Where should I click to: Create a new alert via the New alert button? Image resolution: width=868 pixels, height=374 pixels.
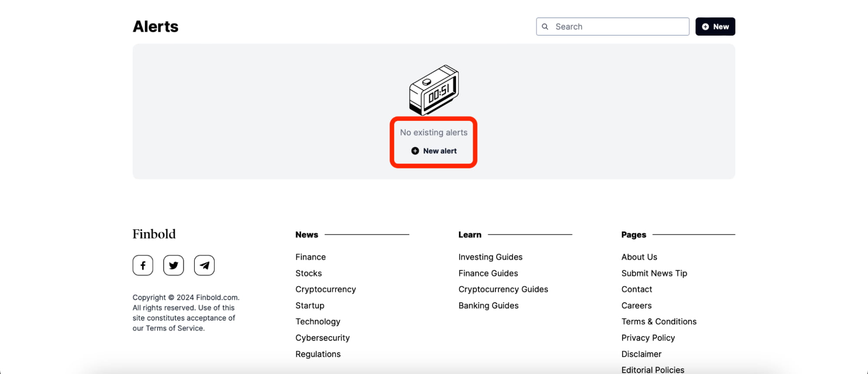coord(434,151)
